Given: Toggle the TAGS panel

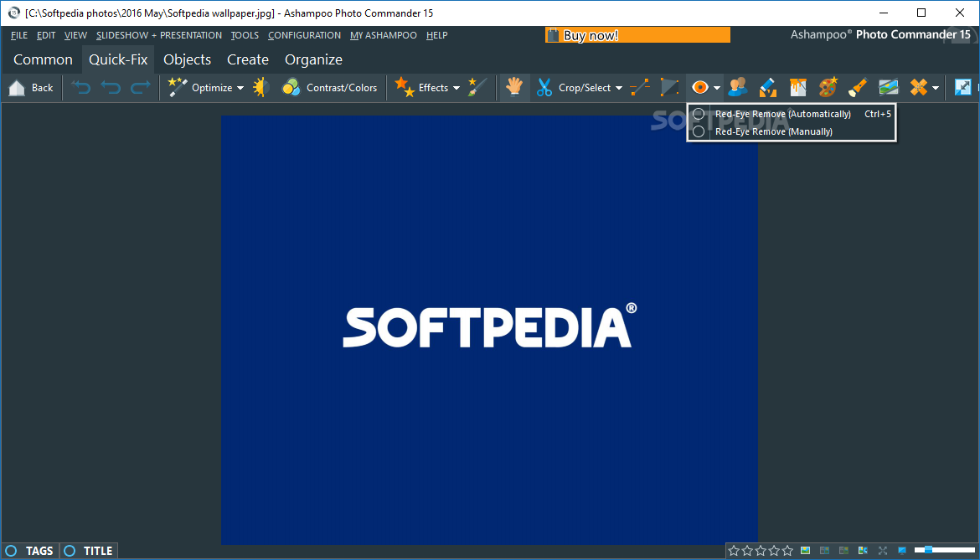Looking at the screenshot, I should pyautogui.click(x=29, y=551).
